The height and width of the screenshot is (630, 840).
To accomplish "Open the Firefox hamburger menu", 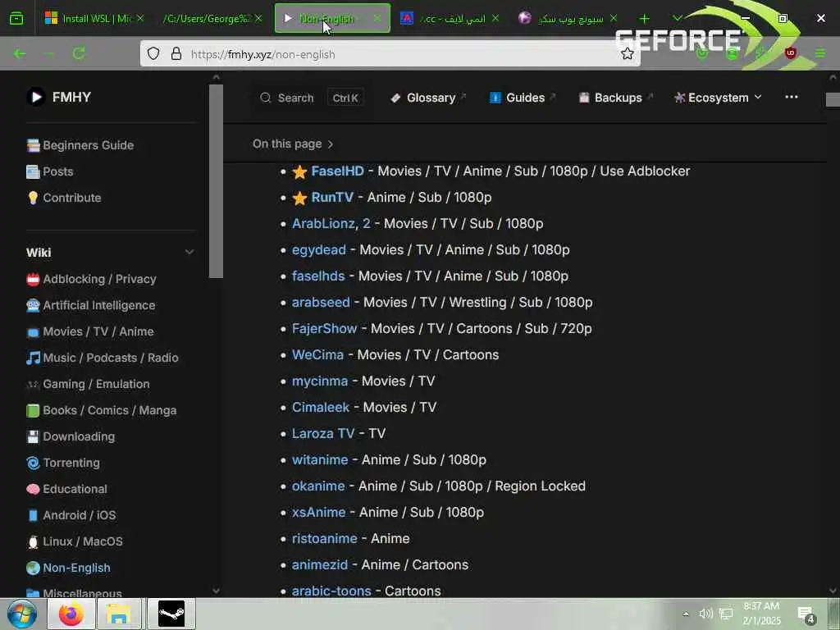I will [x=820, y=53].
